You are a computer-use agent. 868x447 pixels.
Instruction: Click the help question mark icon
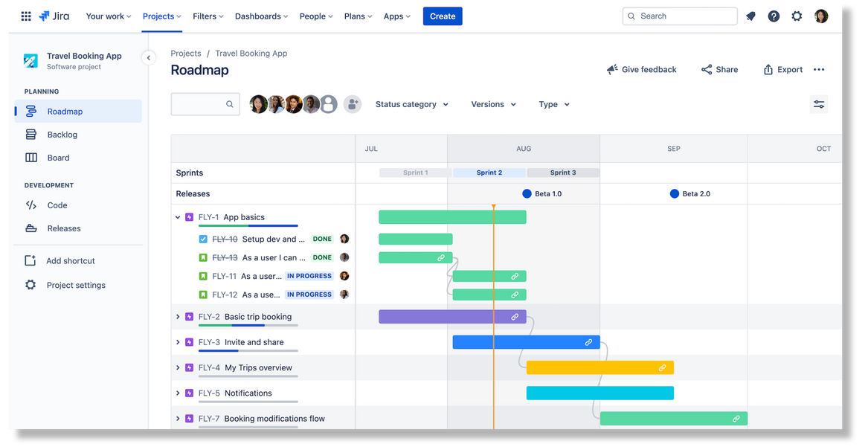pyautogui.click(x=774, y=16)
